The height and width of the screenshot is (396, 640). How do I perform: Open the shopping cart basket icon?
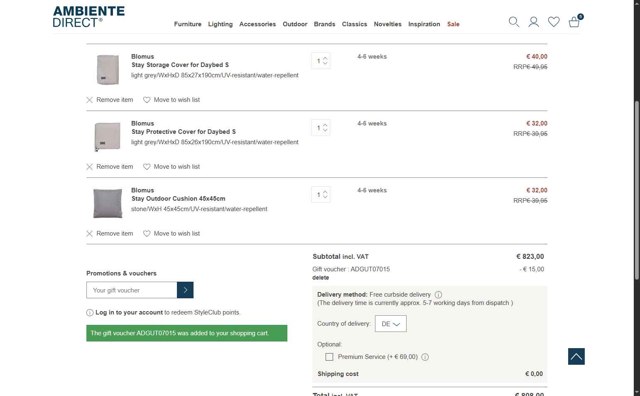(x=575, y=21)
